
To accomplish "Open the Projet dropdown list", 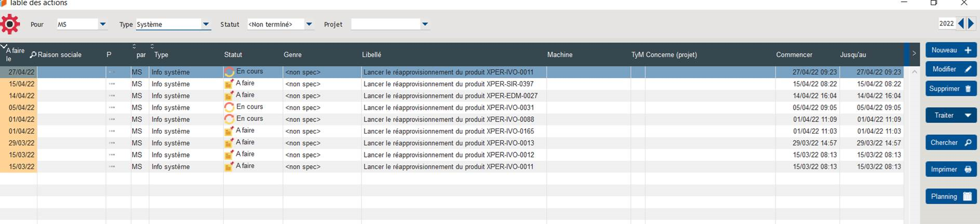I will tap(425, 24).
